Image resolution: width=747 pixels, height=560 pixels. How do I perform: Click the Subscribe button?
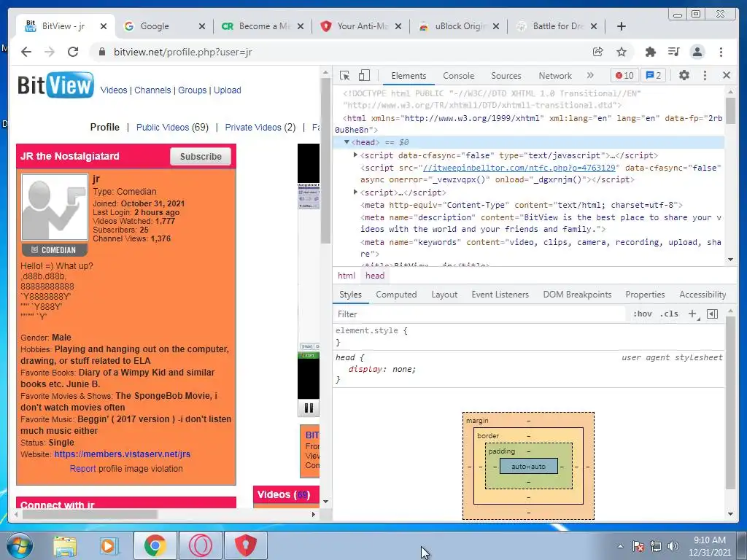click(x=201, y=156)
